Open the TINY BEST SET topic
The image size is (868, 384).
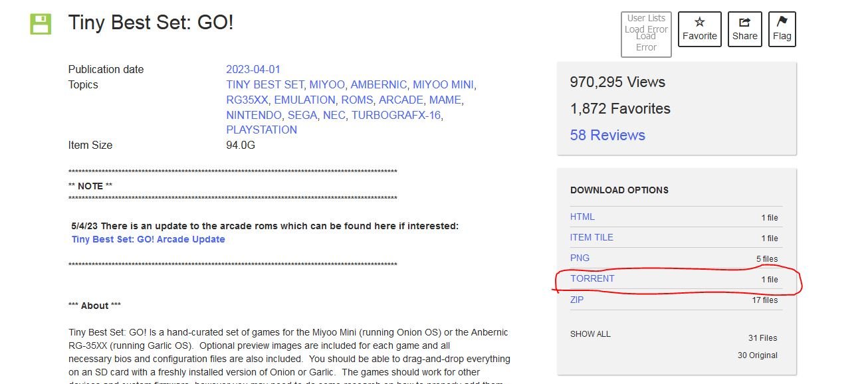tap(265, 84)
